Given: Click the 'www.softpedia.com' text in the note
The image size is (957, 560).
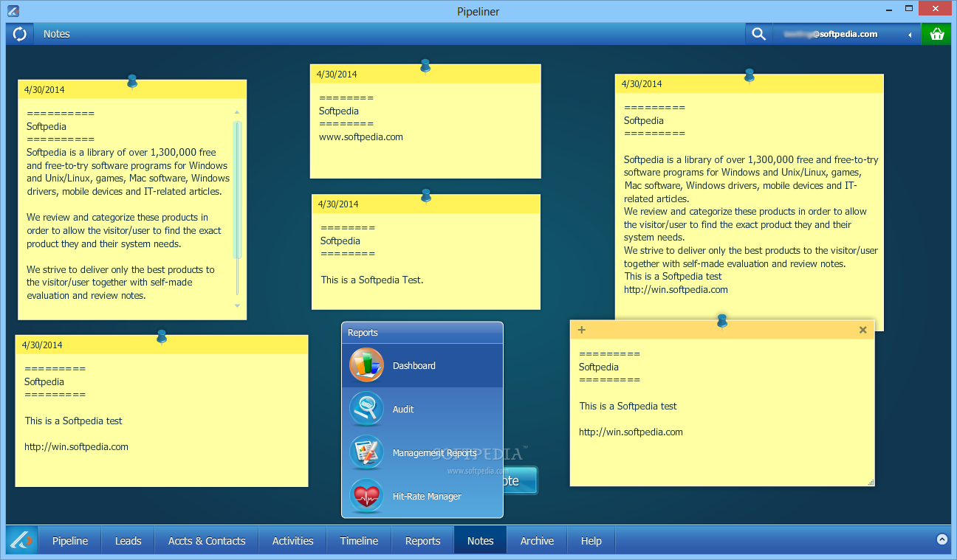Looking at the screenshot, I should pyautogui.click(x=361, y=136).
